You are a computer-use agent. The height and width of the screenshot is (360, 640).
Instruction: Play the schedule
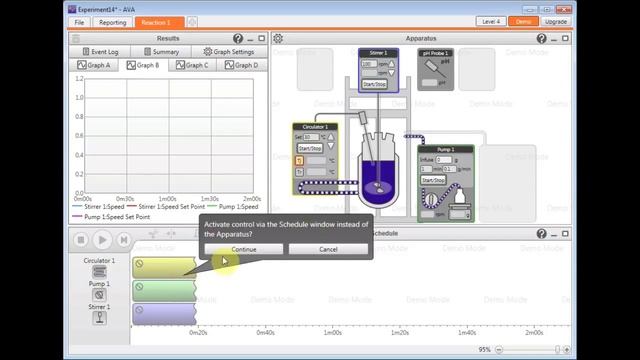point(102,240)
